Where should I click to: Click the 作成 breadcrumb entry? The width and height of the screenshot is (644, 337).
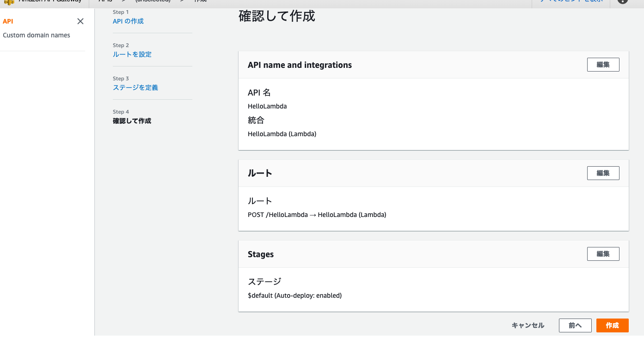pyautogui.click(x=200, y=1)
